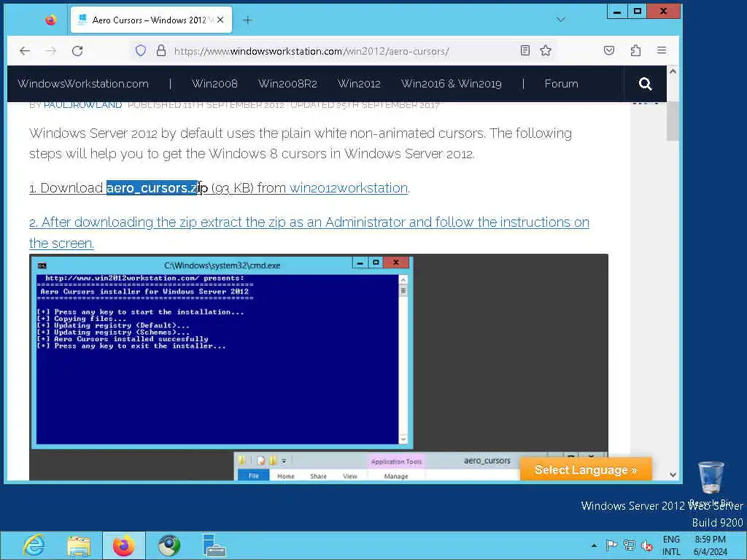The width and height of the screenshot is (747, 560).
Task: Select the Recycle Bin desktop icon
Action: tap(711, 484)
